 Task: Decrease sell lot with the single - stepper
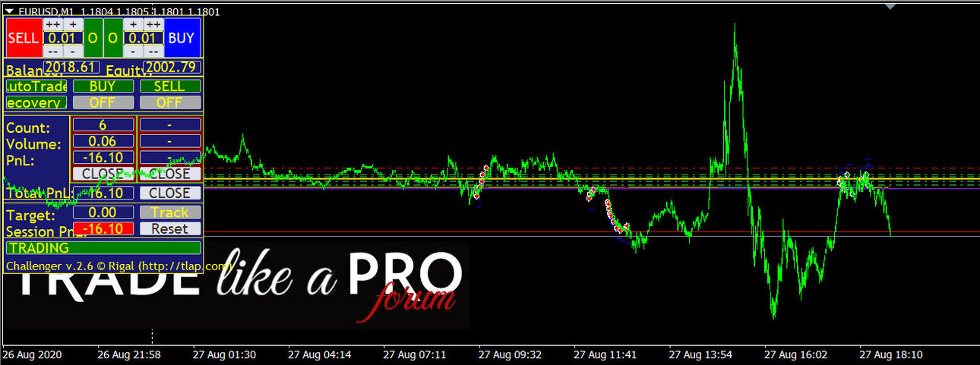point(73,51)
